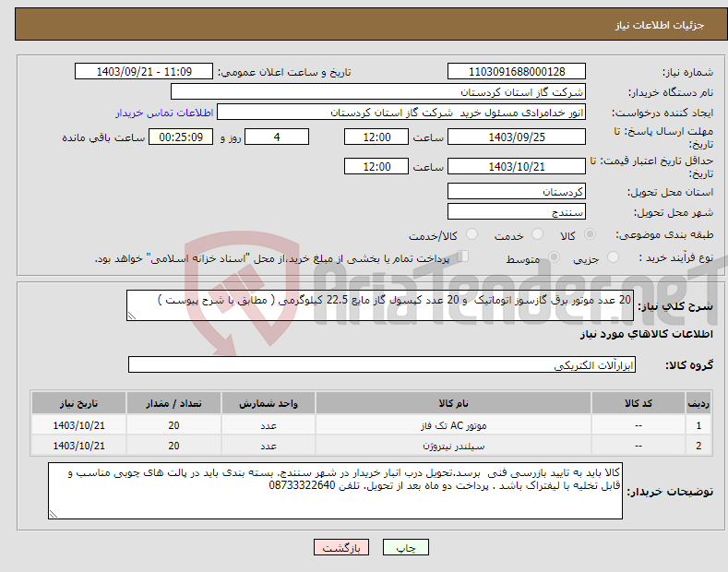728x572 pixels.
Task: Click the گروه کالا field ابزارآلات الکتریکی
Action: pyautogui.click(x=382, y=365)
